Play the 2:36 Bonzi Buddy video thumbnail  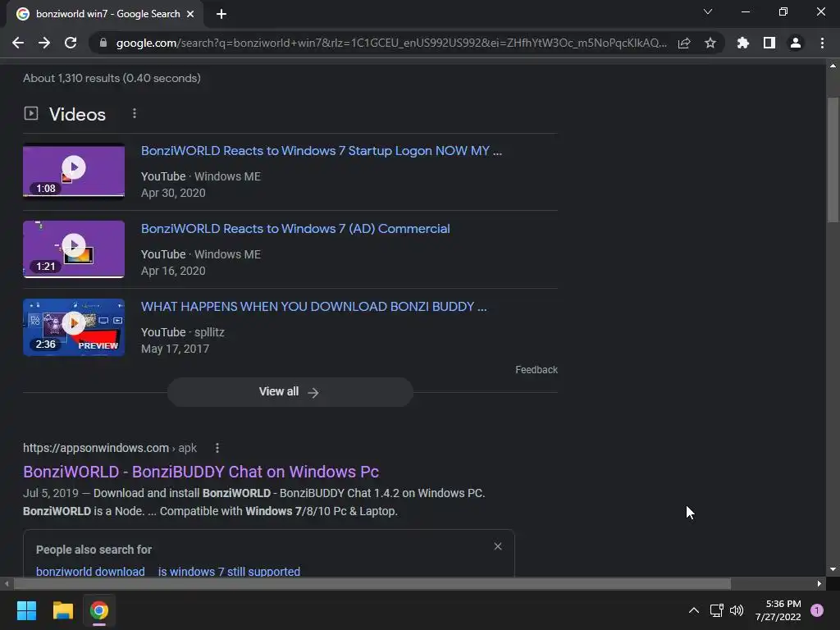[x=74, y=327]
